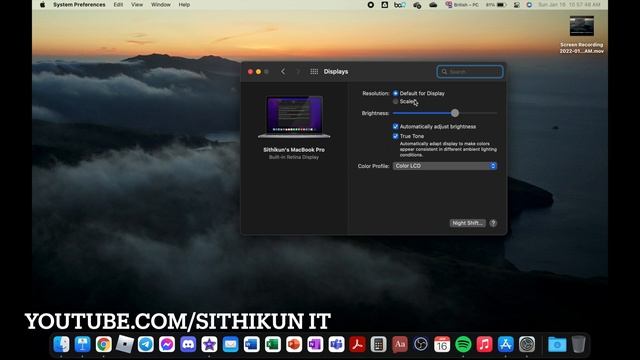Open PowerPoint from the dock
640x360 pixels.
tap(294, 344)
